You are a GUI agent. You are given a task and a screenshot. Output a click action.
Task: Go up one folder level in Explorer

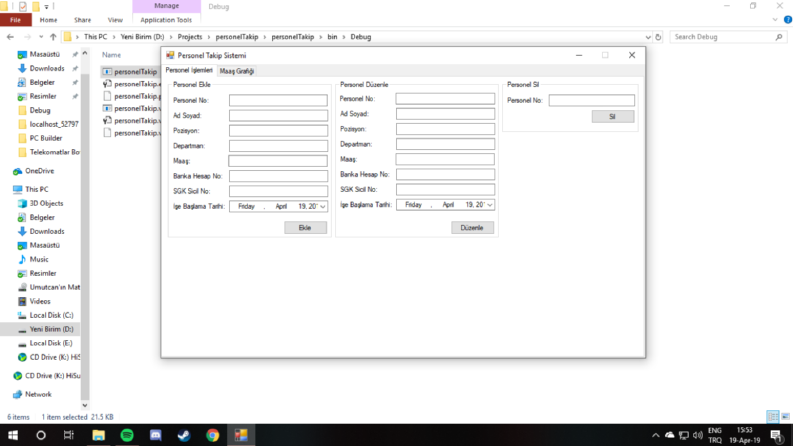pos(53,37)
